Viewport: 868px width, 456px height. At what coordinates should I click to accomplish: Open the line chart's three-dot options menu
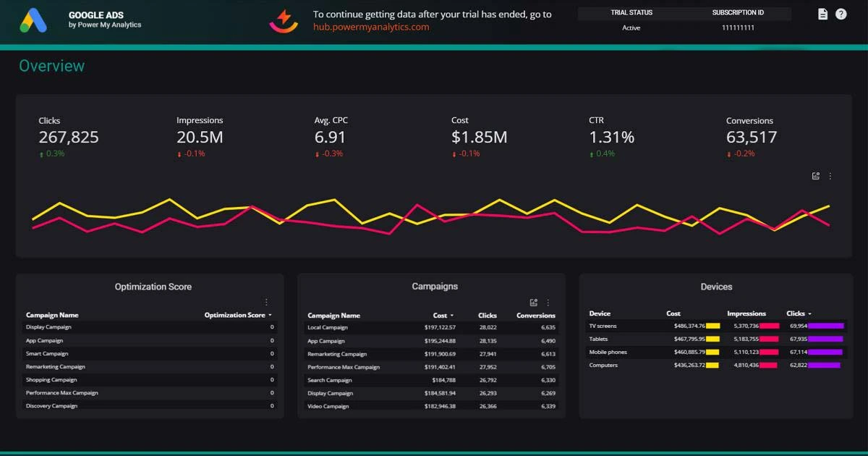click(830, 176)
